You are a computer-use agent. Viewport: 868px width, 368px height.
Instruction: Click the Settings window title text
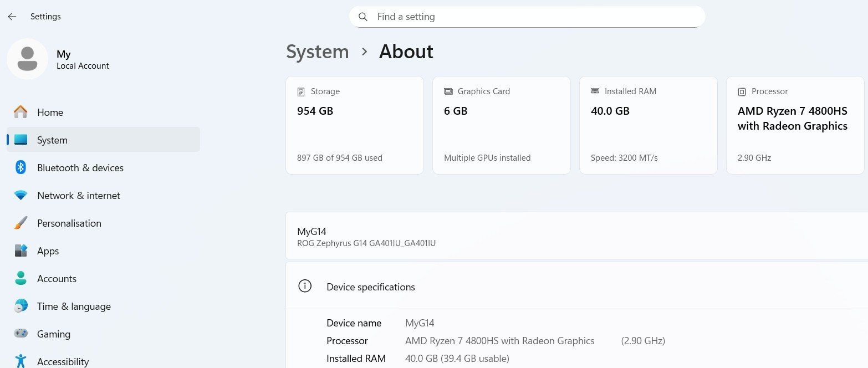[45, 17]
